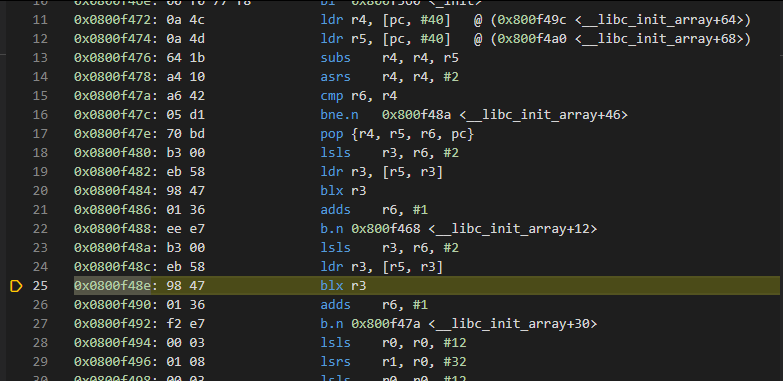
Task: Click the b.n 0x800f468 instruction
Action: coord(458,229)
